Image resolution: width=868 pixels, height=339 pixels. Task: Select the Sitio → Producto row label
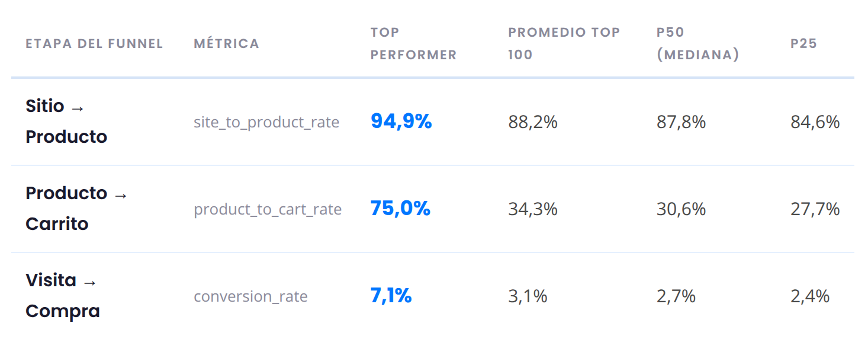[66, 121]
